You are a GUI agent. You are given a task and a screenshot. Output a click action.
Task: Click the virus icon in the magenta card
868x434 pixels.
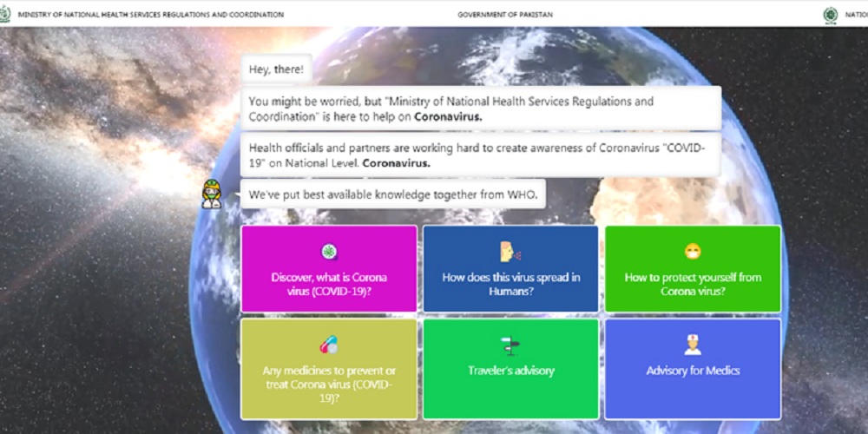click(329, 252)
